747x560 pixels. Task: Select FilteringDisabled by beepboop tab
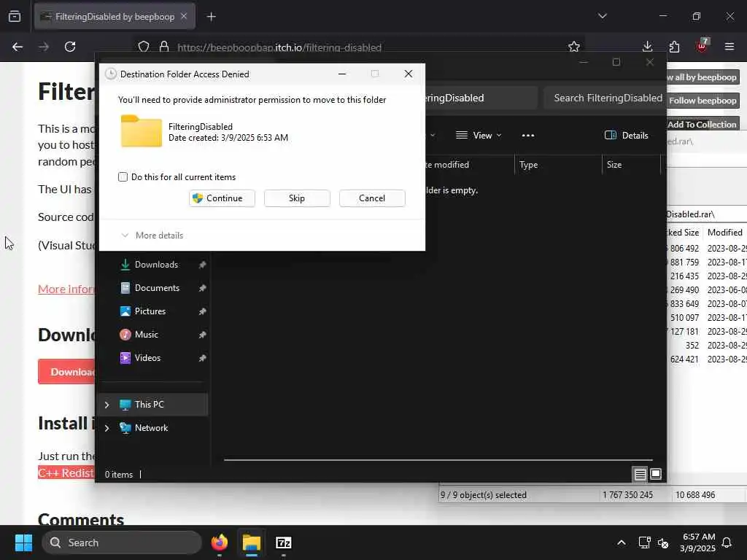pyautogui.click(x=115, y=17)
